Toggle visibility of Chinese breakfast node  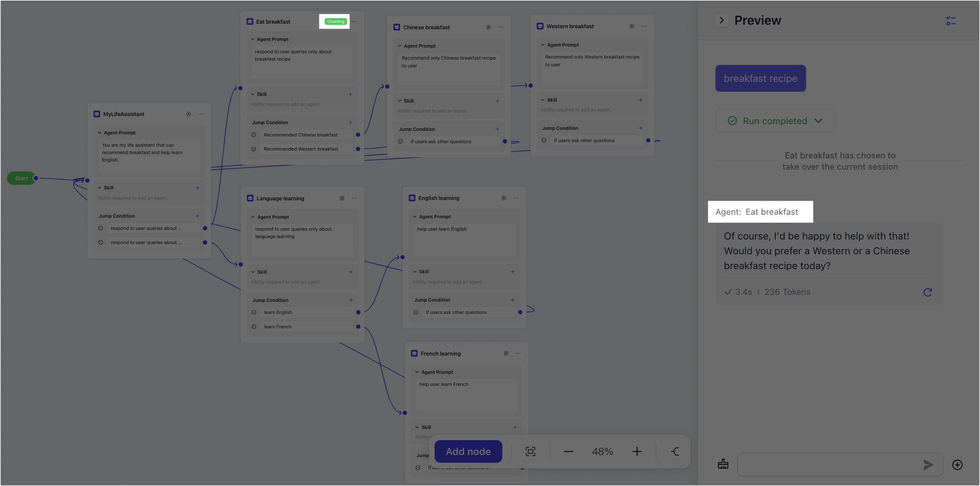pos(489,27)
